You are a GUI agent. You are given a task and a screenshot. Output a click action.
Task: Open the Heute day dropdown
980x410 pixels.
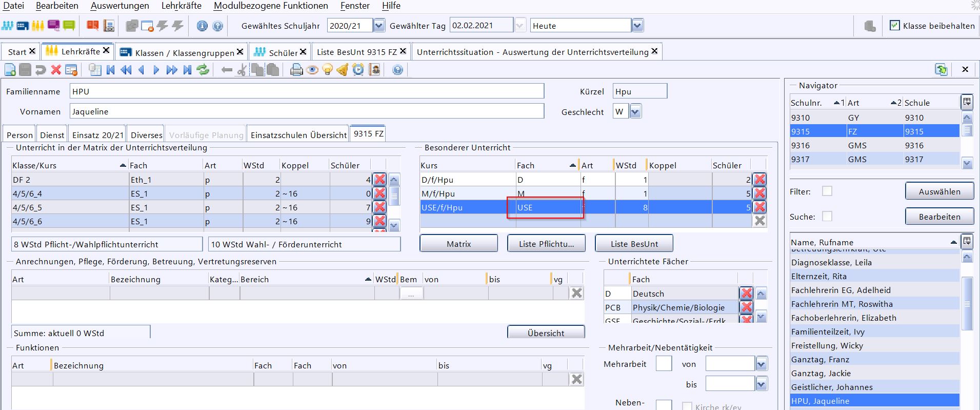(x=637, y=25)
